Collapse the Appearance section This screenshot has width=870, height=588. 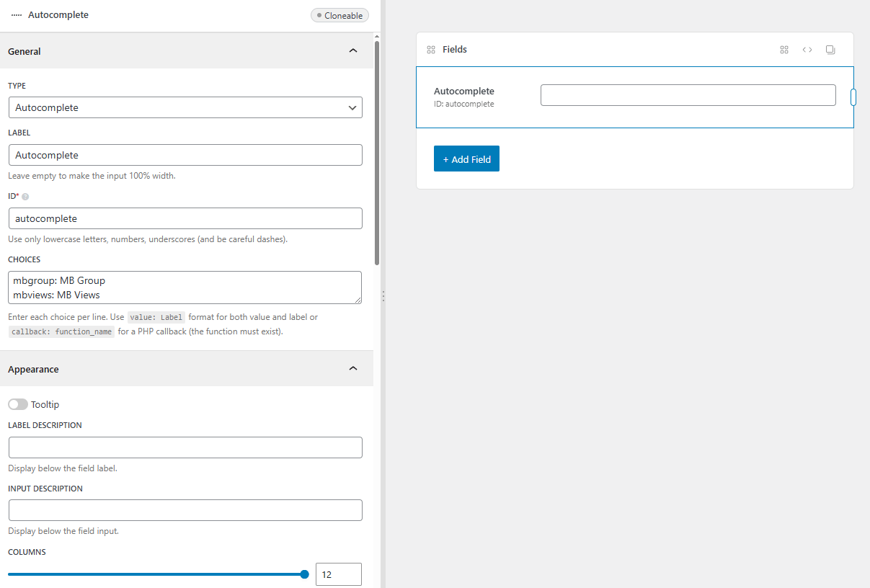(x=353, y=368)
